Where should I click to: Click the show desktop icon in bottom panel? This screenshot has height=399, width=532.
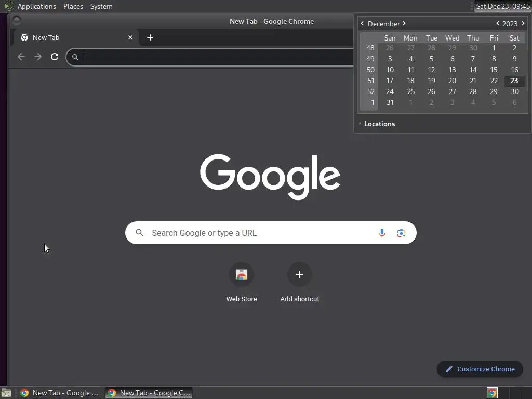[x=6, y=393]
